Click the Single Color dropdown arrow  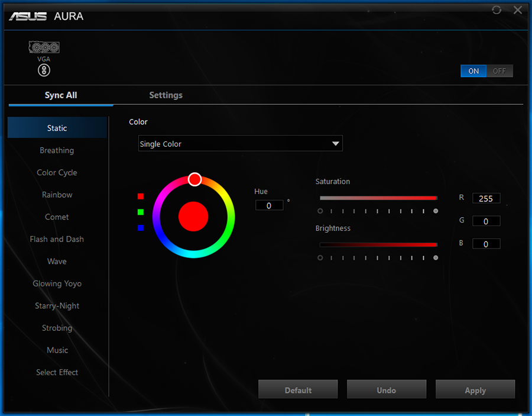(x=336, y=144)
